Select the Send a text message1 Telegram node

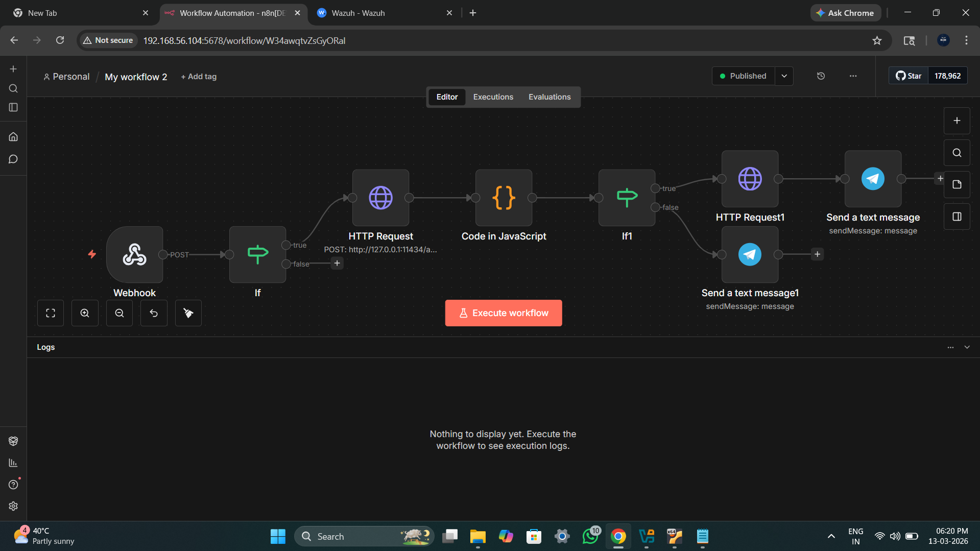point(750,254)
